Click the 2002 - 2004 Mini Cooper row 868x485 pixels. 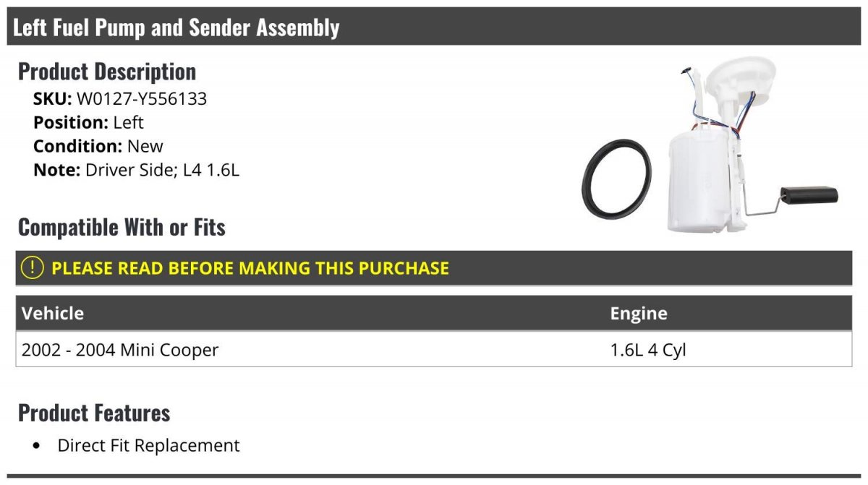434,350
